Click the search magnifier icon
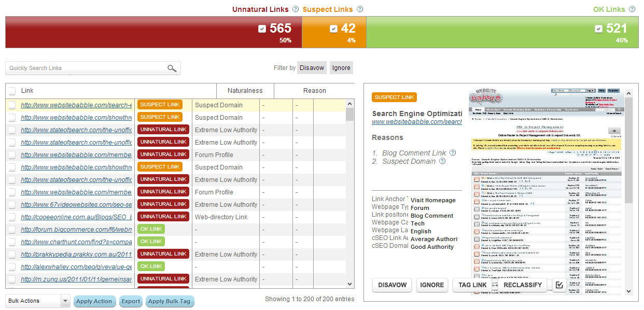This screenshot has height=310, width=644. (x=172, y=68)
